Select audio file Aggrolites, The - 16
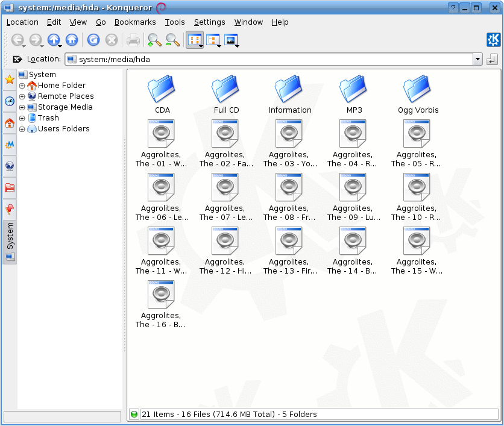The image size is (504, 426). [161, 304]
